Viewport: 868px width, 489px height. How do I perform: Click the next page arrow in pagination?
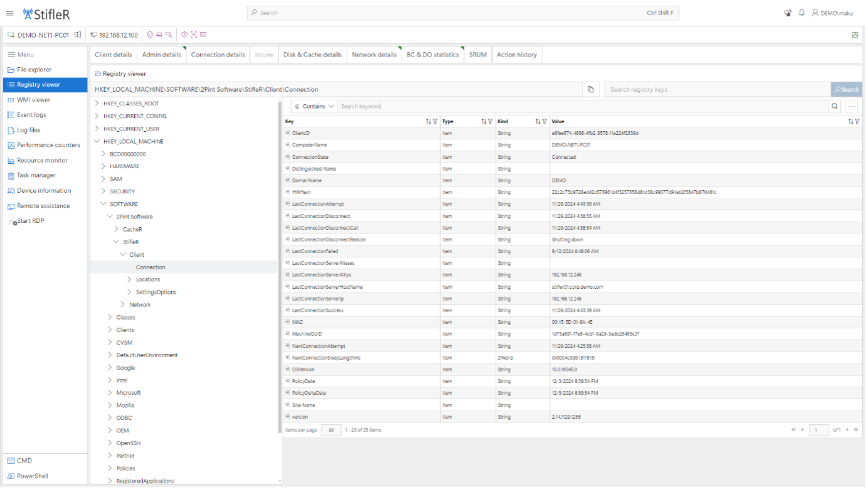click(x=847, y=429)
